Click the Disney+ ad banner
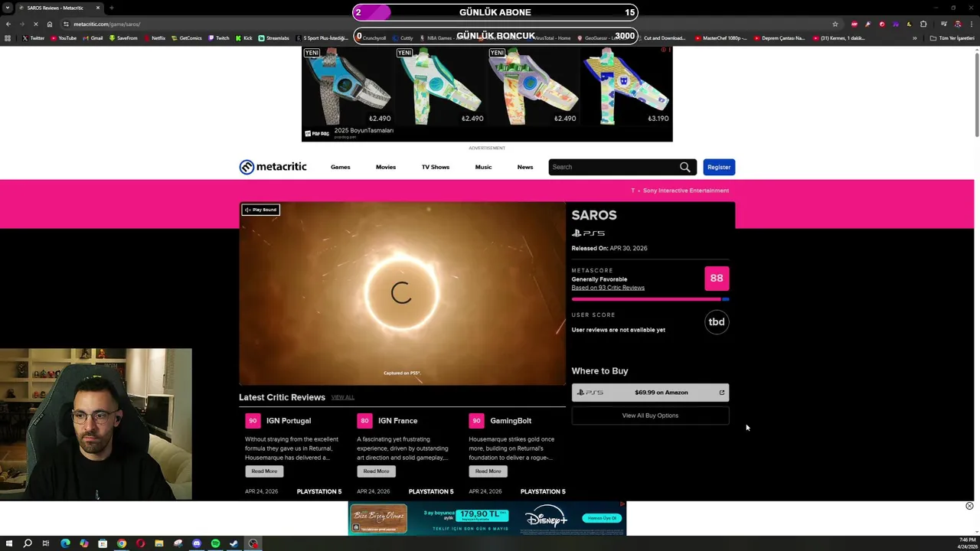 point(487,519)
